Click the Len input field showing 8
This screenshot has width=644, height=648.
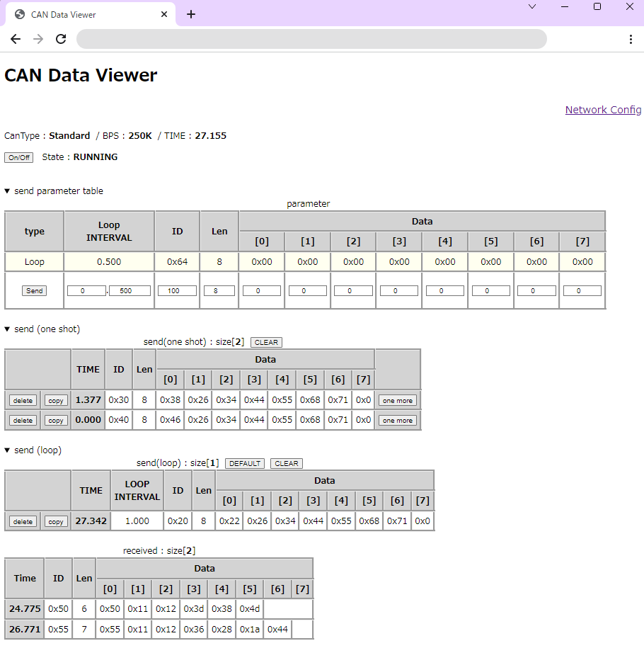(219, 291)
